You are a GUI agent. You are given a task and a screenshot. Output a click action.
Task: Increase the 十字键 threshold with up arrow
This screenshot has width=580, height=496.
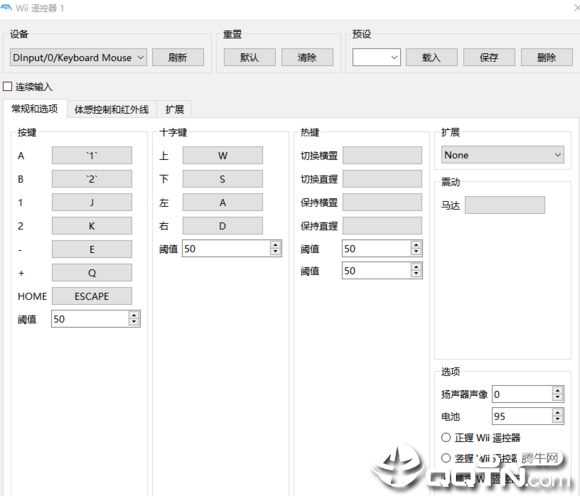pos(275,244)
